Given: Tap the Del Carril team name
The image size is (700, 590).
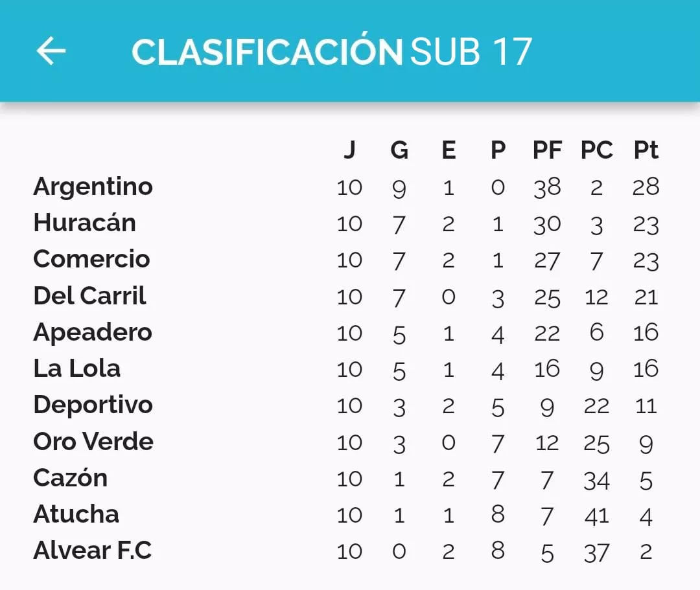Looking at the screenshot, I should (x=89, y=296).
